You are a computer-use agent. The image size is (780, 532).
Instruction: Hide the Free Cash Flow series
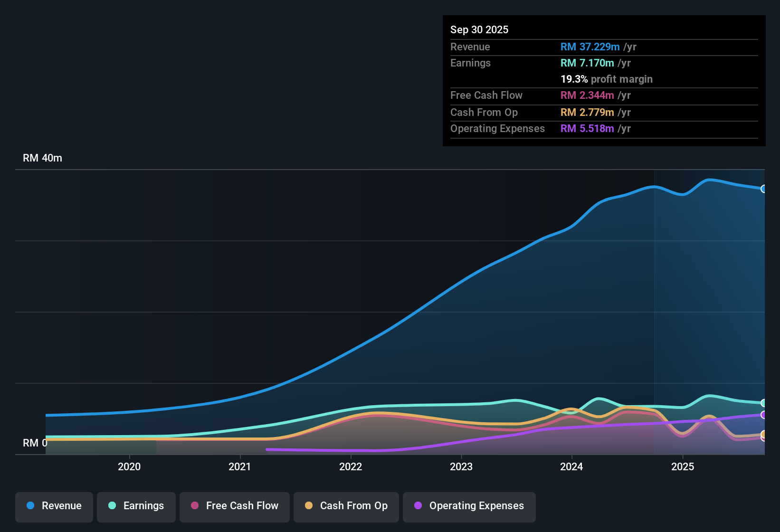[234, 506]
